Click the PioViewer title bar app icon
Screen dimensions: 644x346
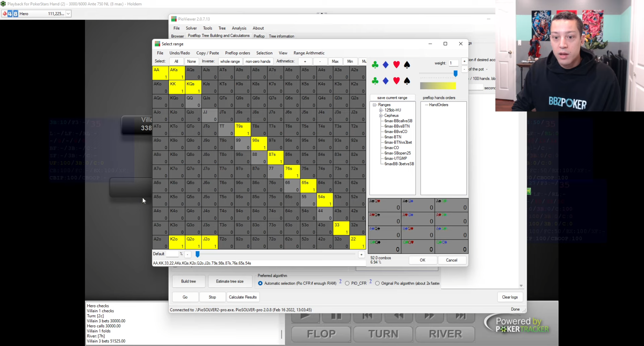[174, 19]
